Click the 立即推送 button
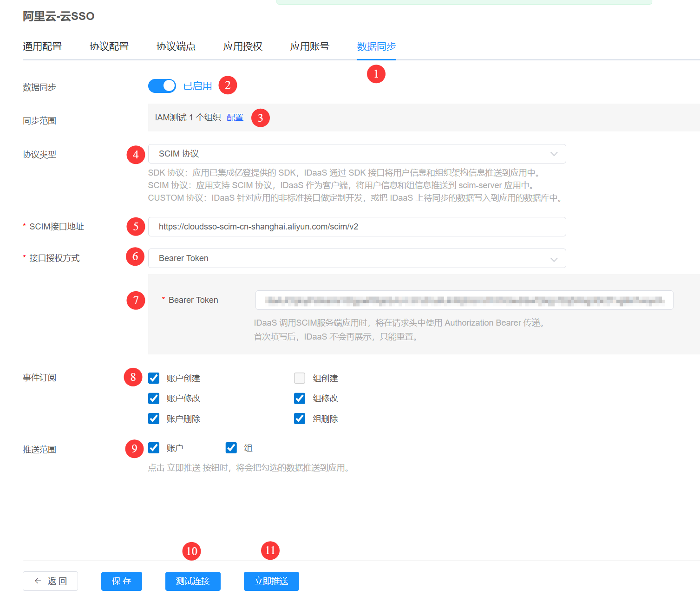Image resolution: width=700 pixels, height=602 pixels. 271,581
